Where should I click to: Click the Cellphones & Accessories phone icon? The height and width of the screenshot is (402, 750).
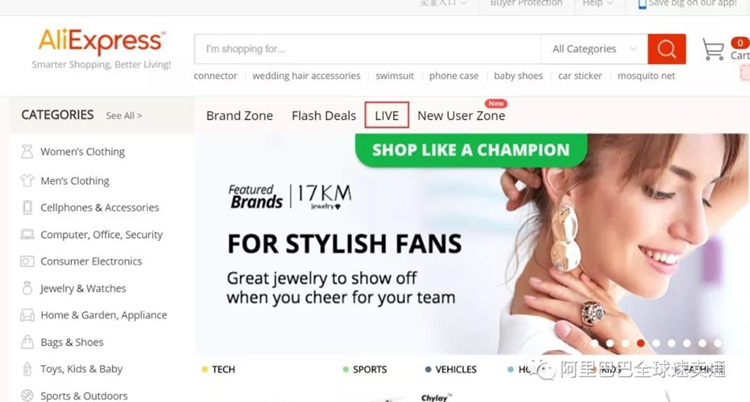(x=27, y=207)
